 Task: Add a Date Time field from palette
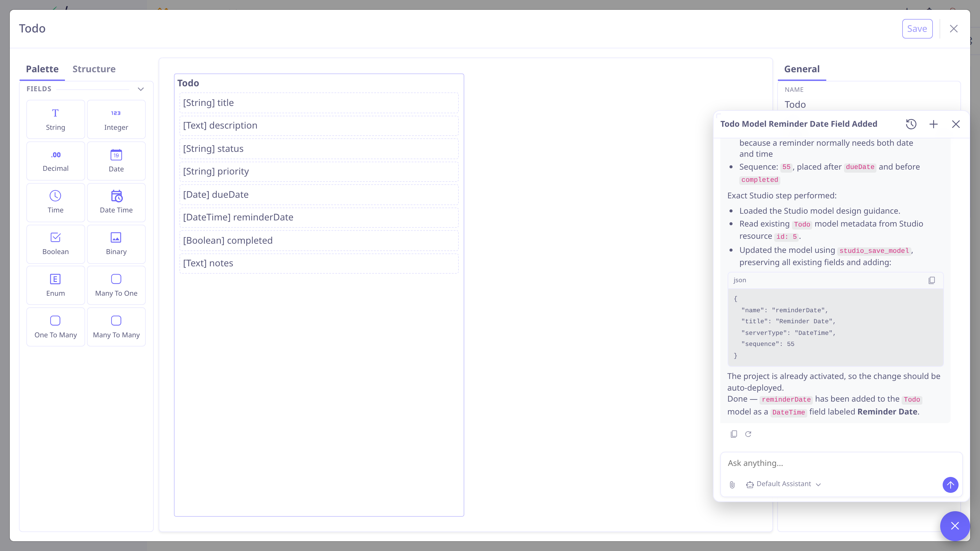coord(116,202)
